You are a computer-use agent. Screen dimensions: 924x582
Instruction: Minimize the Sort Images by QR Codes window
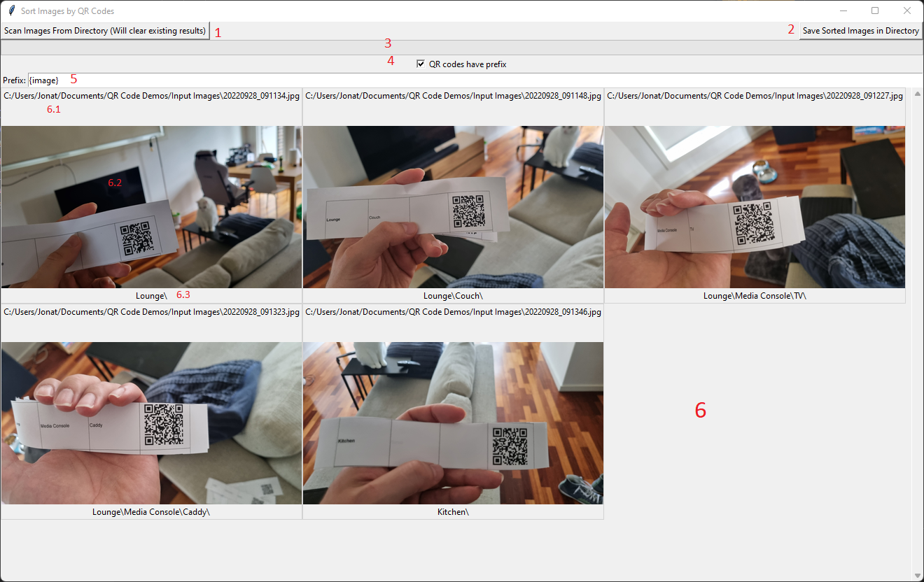coord(843,10)
